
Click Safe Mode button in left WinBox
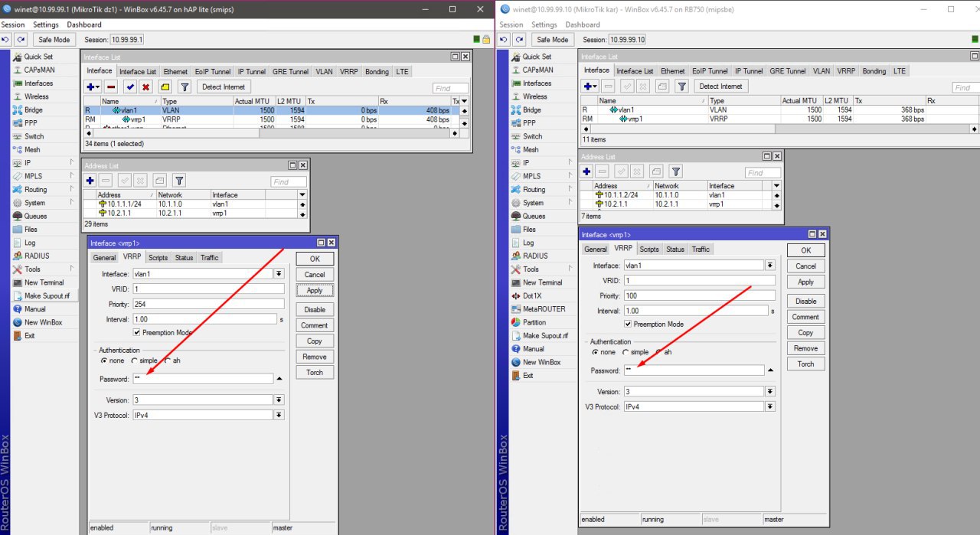[x=54, y=39]
